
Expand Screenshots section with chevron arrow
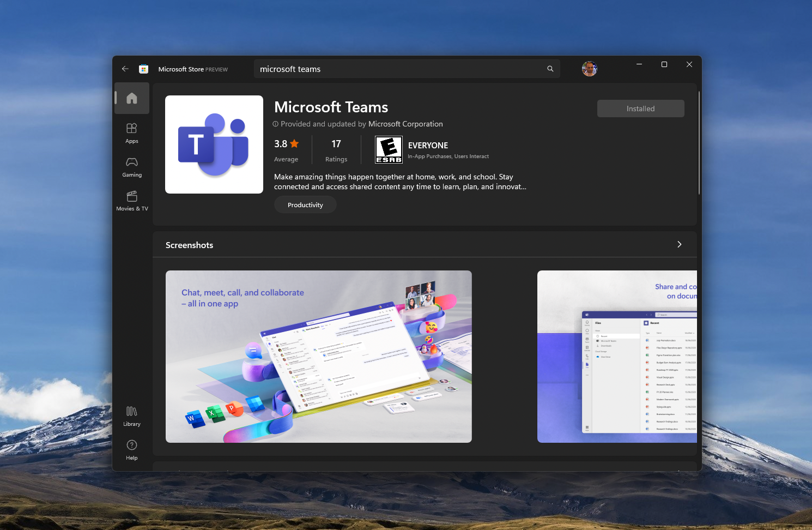click(x=679, y=245)
